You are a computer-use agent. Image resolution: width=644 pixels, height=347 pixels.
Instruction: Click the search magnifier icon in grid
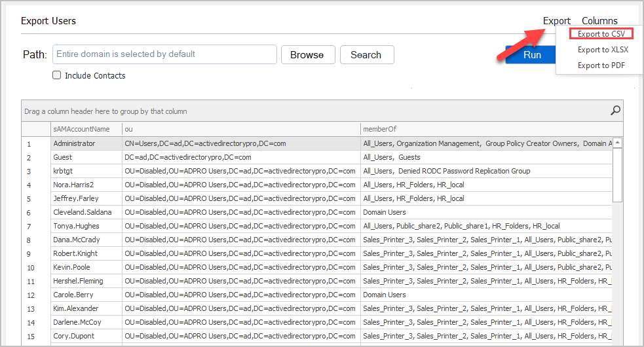coord(615,111)
